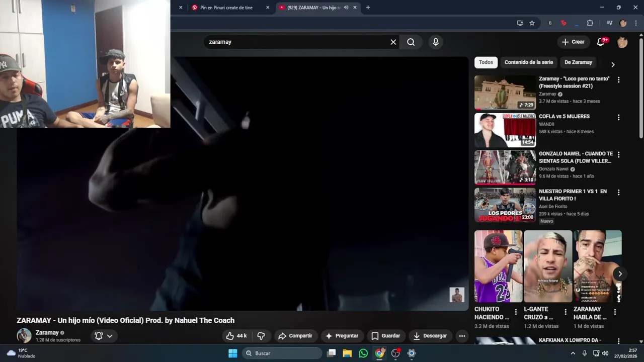644x362 pixels.
Task: Open L-GANTE CRUZÓ short thumbnail
Action: 548,266
